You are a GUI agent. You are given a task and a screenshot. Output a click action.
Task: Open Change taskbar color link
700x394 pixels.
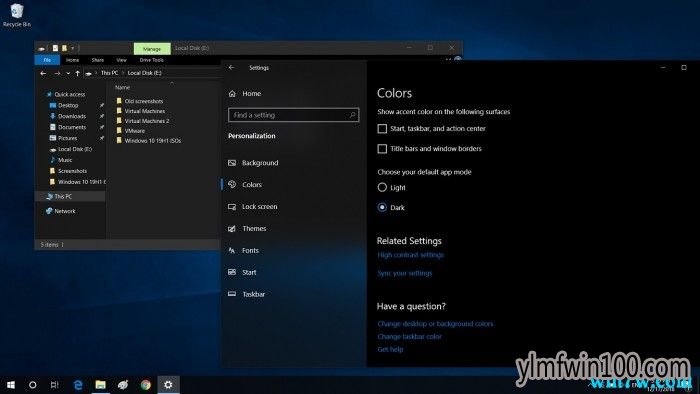click(409, 337)
